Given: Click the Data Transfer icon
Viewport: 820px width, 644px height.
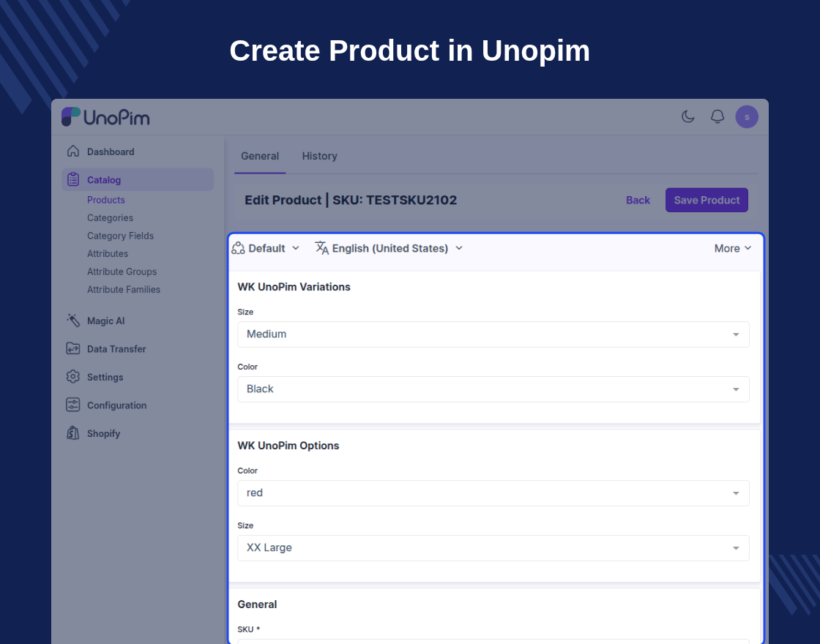Looking at the screenshot, I should click(73, 348).
